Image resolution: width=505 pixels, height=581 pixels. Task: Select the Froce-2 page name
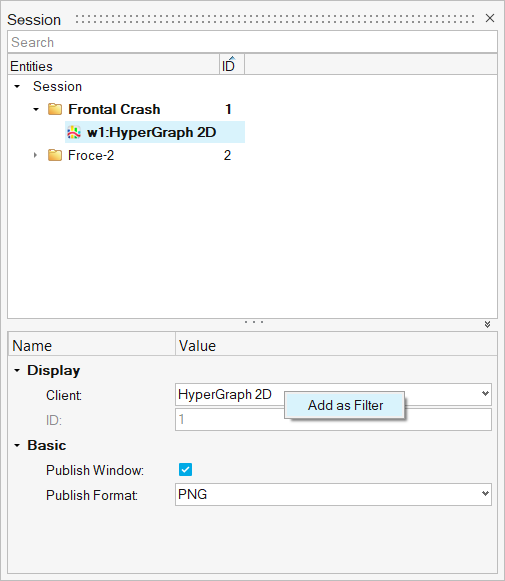pos(91,155)
